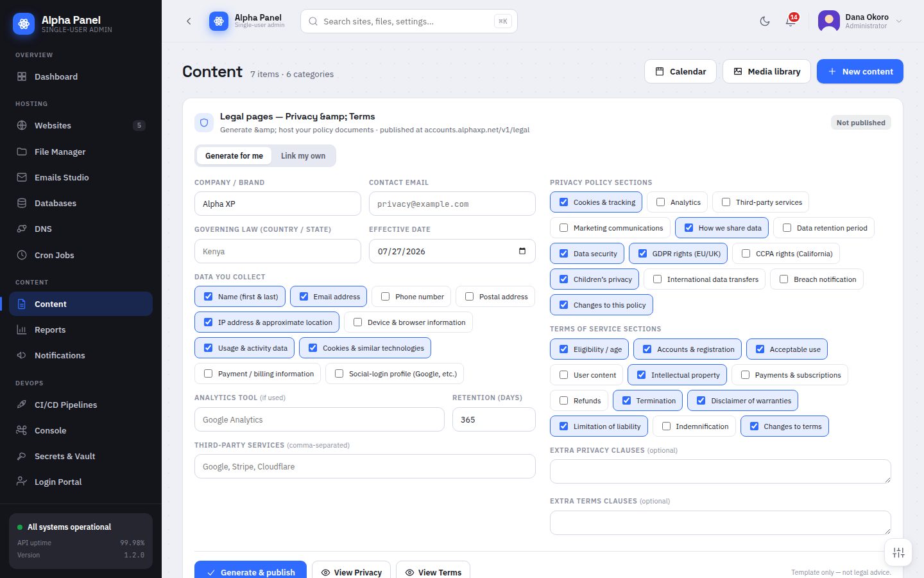This screenshot has width=924, height=578.
Task: Click the Not published status badge
Action: tap(860, 123)
